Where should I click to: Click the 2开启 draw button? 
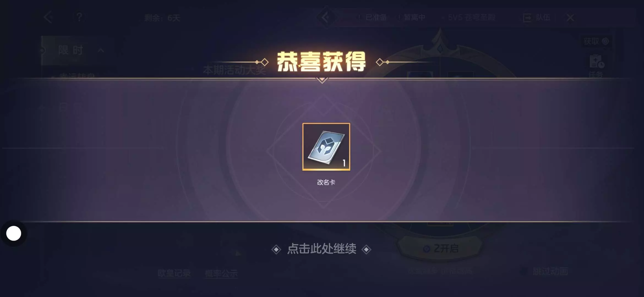(x=440, y=249)
